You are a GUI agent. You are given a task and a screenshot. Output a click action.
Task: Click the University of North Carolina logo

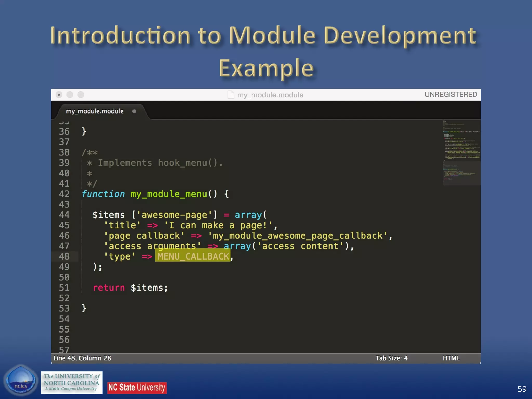coord(72,382)
